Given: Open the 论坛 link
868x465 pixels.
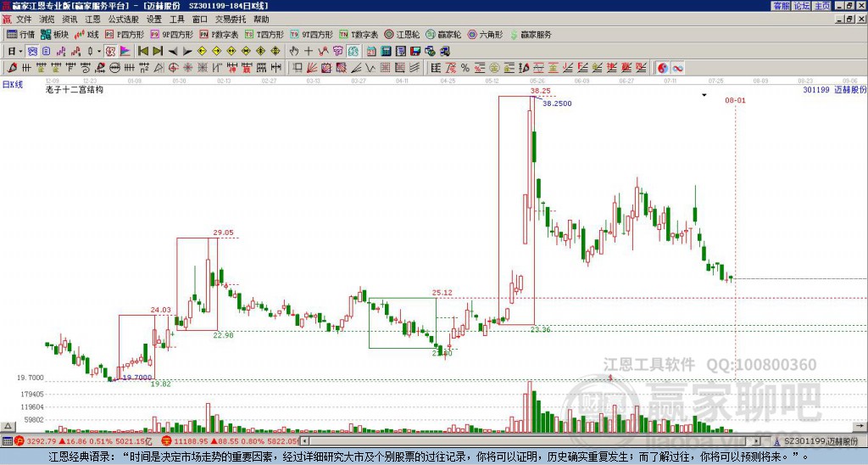Looking at the screenshot, I should (x=802, y=6).
